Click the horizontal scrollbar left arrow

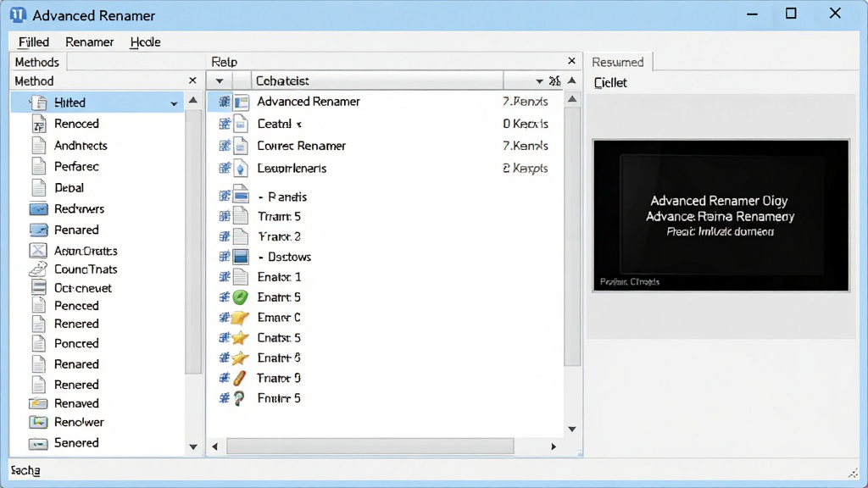(x=214, y=446)
